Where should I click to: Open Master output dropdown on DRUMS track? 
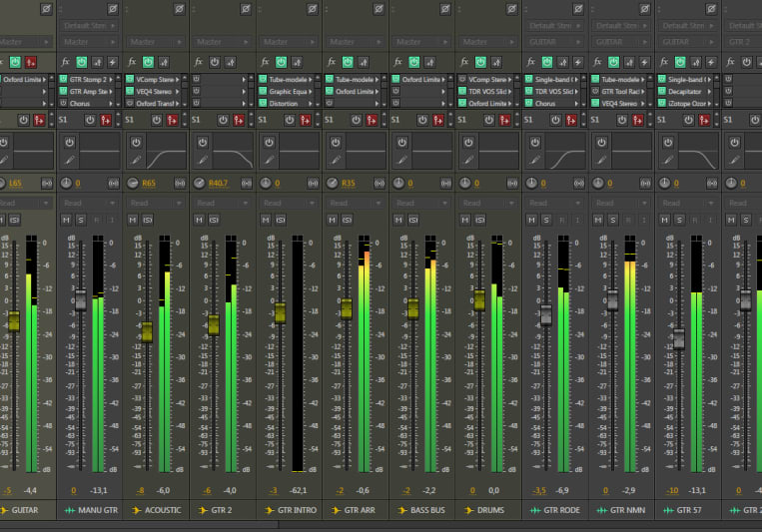[488, 42]
